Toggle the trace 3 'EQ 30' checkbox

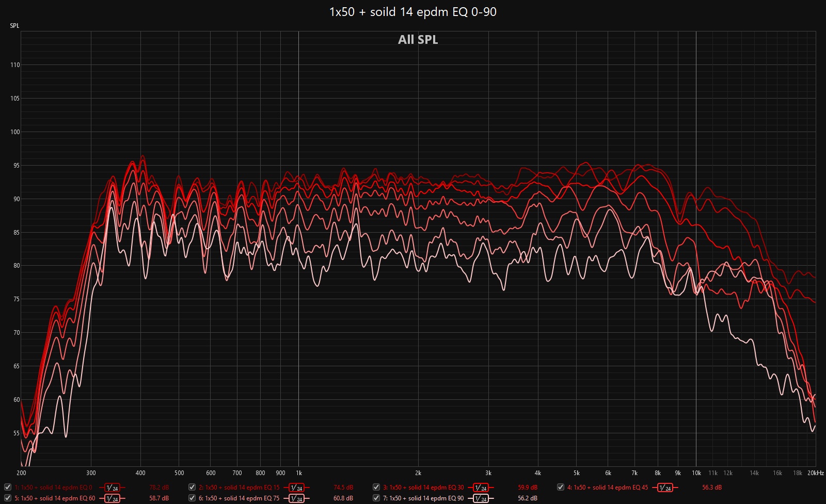(376, 487)
